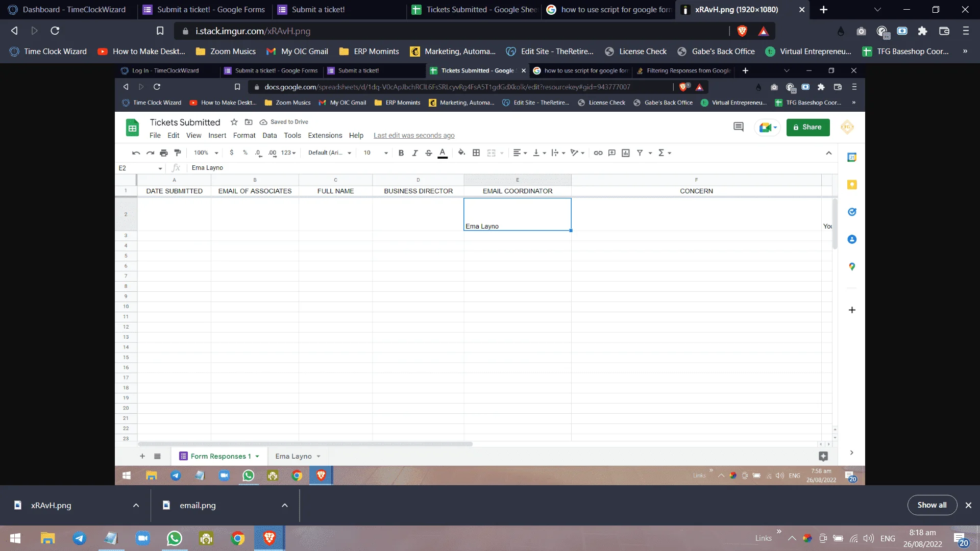Viewport: 980px width, 551px height.
Task: Decrease decimal places in the Sheets toolbar
Action: 258,153
